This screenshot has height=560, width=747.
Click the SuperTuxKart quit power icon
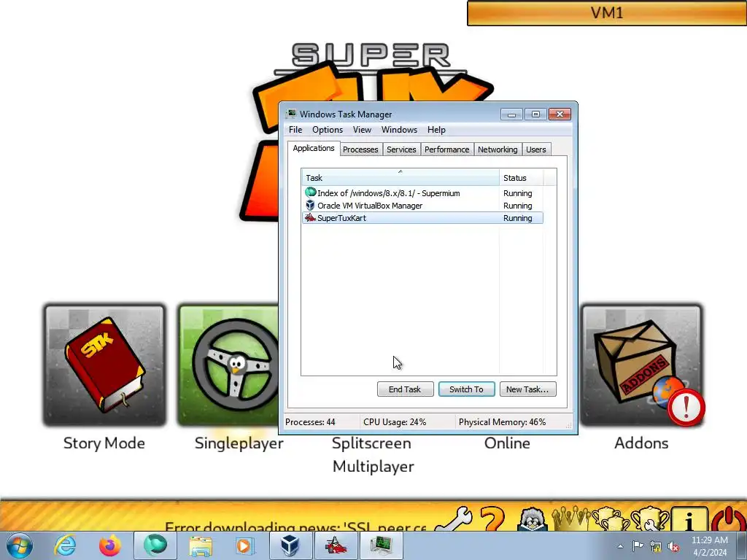pyautogui.click(x=729, y=518)
